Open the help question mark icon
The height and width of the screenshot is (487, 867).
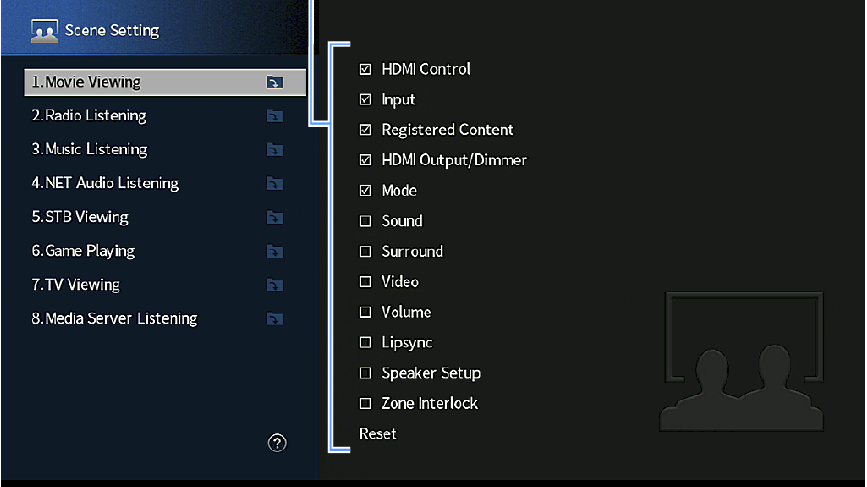click(277, 443)
